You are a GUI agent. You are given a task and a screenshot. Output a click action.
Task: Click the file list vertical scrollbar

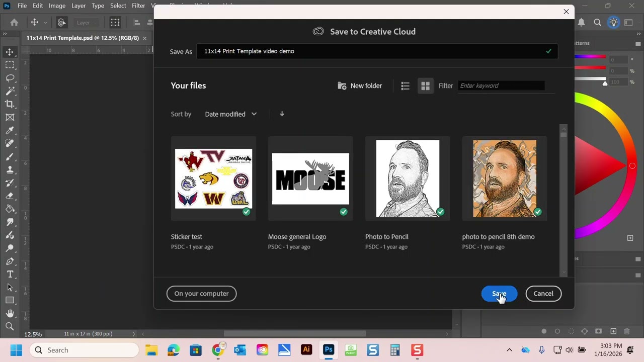[x=563, y=200]
